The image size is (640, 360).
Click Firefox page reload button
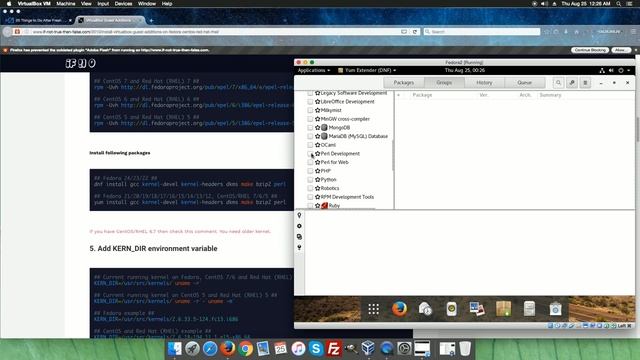(415, 32)
